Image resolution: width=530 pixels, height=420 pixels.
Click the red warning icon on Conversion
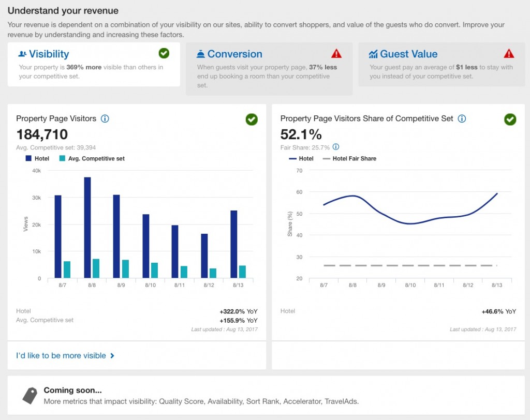(x=336, y=53)
